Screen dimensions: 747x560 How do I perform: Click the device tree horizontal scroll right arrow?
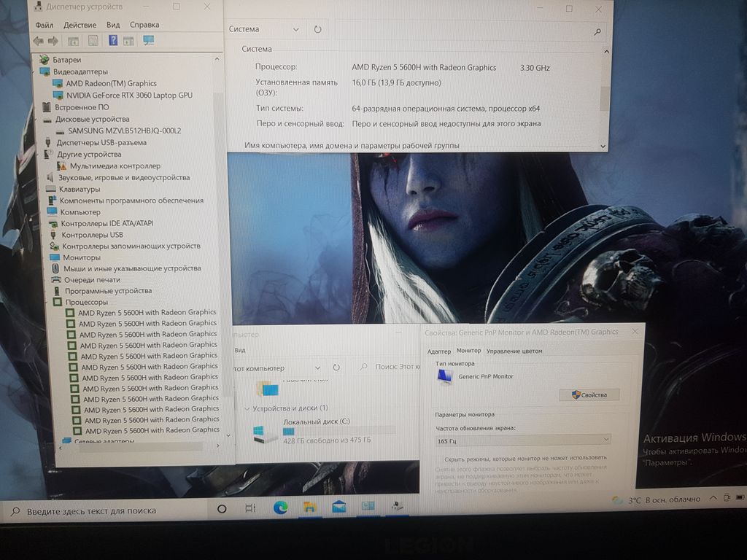point(218,446)
